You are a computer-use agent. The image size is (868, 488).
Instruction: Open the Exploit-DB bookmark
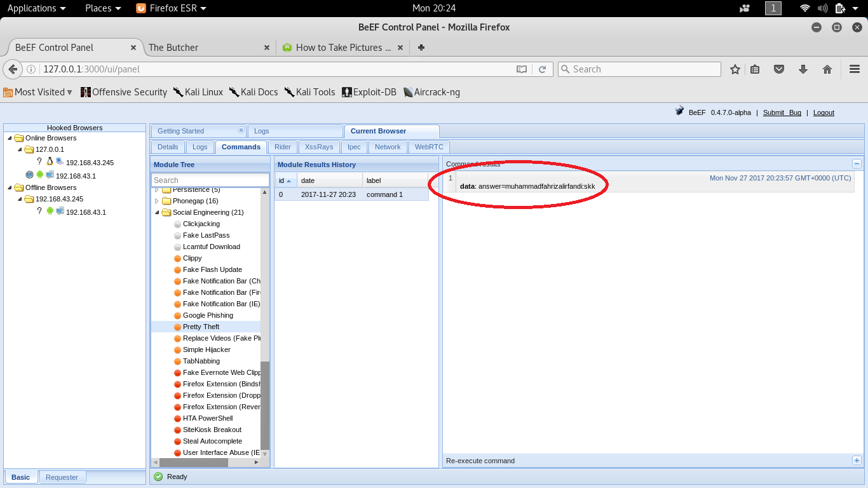(369, 92)
